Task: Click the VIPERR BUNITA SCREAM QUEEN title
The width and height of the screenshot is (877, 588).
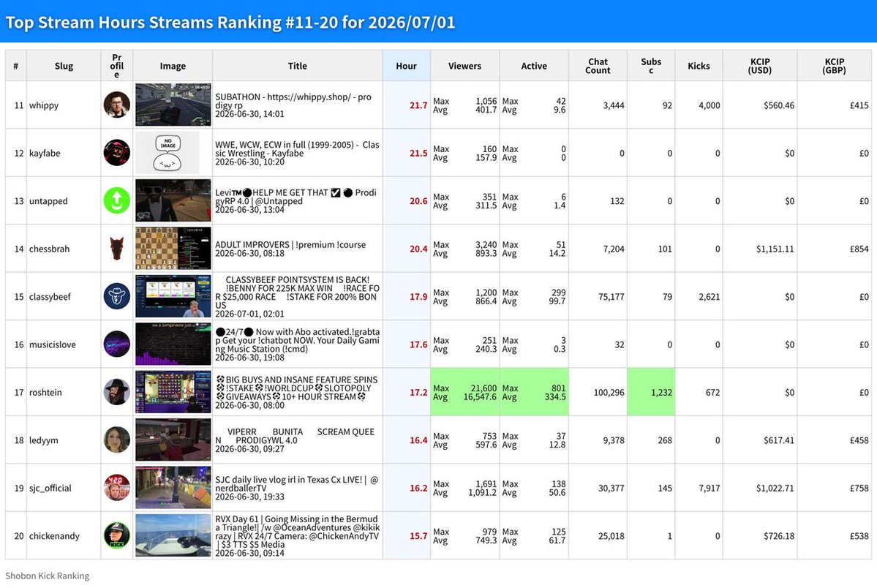Action: [x=295, y=436]
